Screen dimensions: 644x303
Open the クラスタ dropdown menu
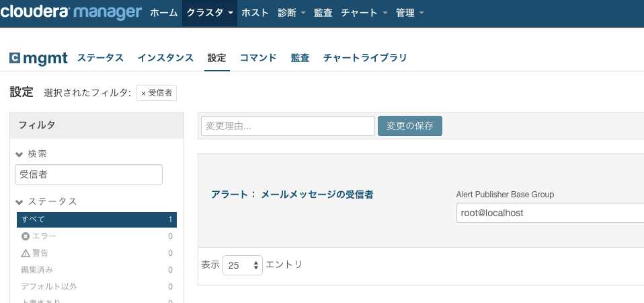coord(210,13)
